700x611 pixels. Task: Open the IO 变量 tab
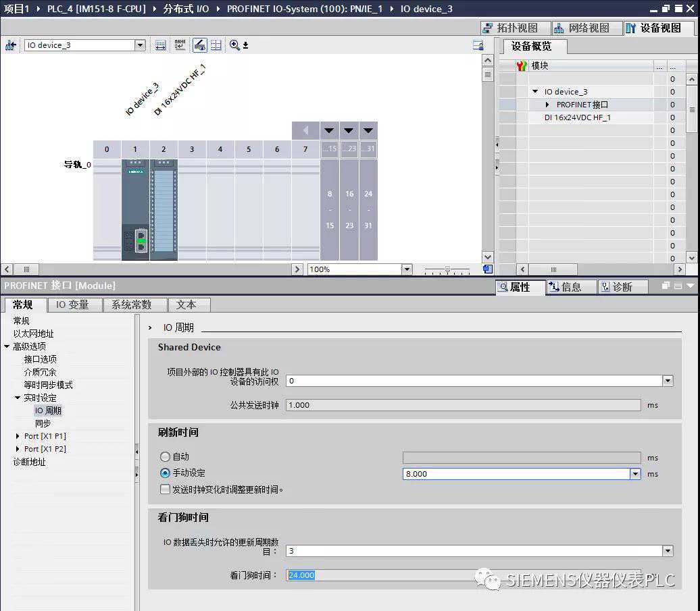72,304
